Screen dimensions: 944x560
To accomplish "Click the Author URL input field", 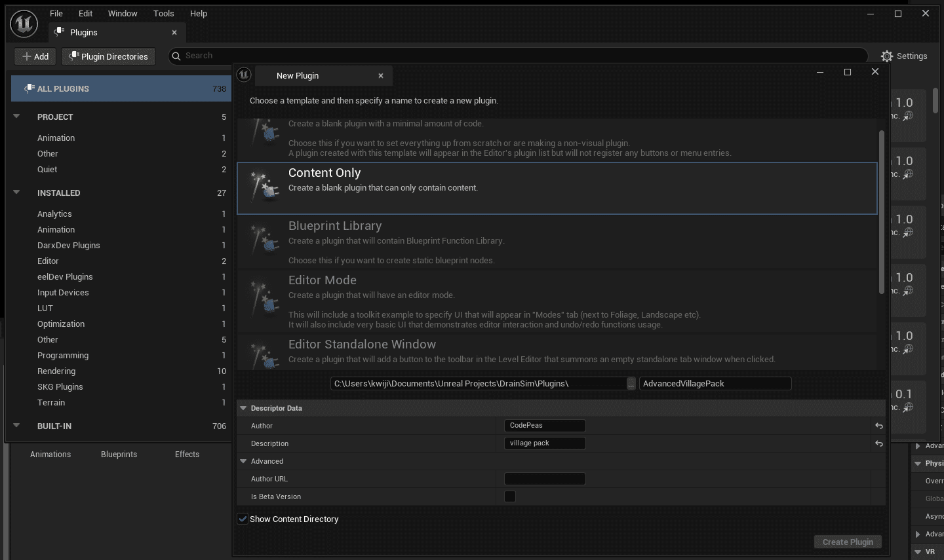I will 545,479.
